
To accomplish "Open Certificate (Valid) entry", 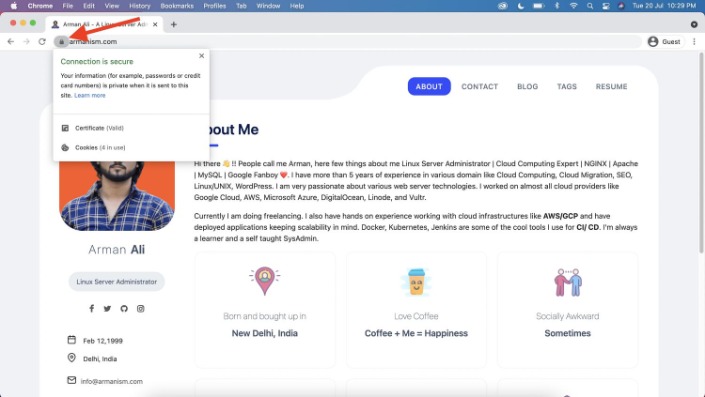I will pyautogui.click(x=99, y=128).
